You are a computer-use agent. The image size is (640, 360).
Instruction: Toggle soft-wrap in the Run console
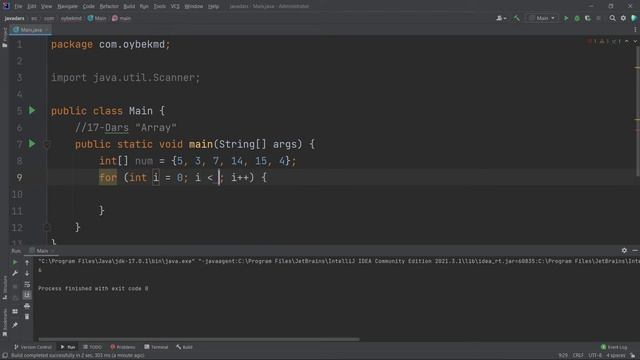pos(27,284)
